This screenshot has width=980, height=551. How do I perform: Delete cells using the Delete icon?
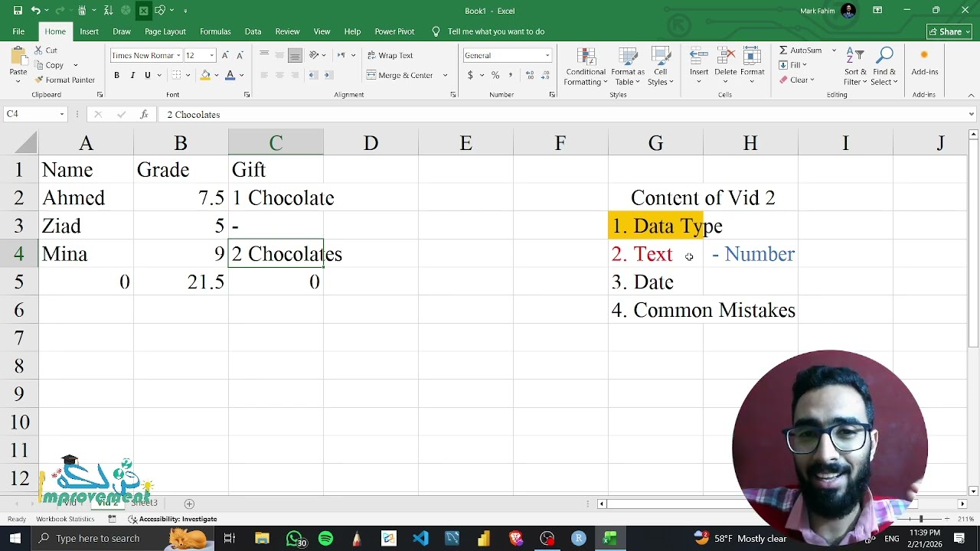(725, 56)
